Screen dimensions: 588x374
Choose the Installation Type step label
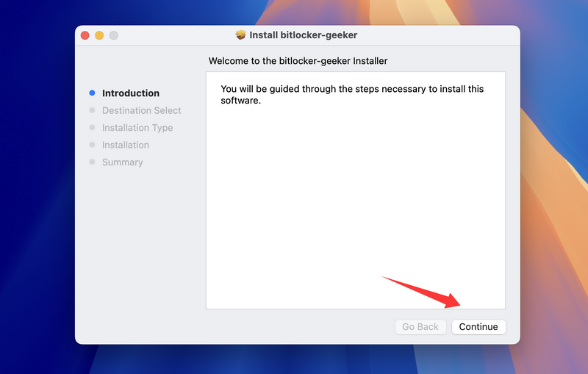pos(137,128)
